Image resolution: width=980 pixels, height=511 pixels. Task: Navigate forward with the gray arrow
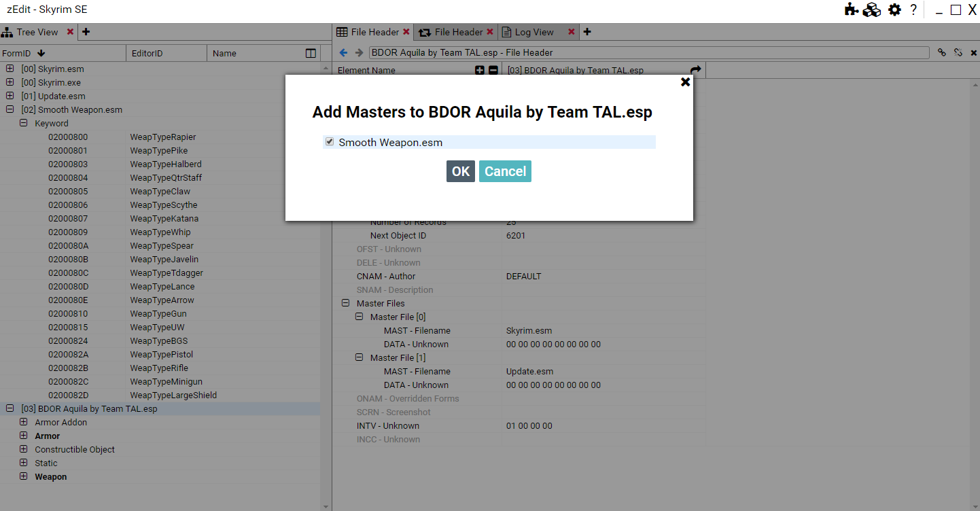359,52
